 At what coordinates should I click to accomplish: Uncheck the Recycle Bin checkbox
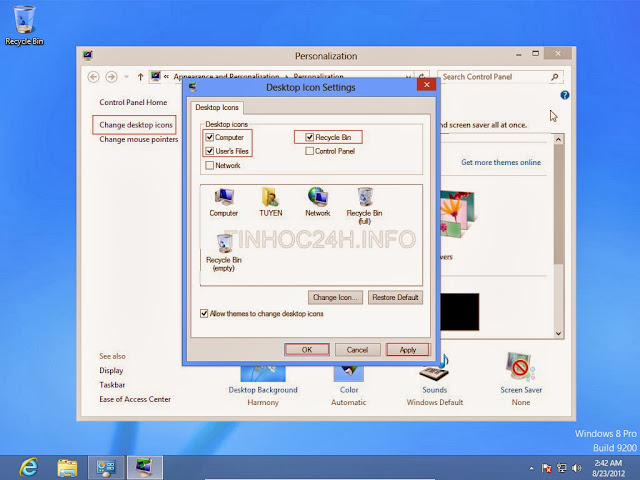[x=309, y=137]
